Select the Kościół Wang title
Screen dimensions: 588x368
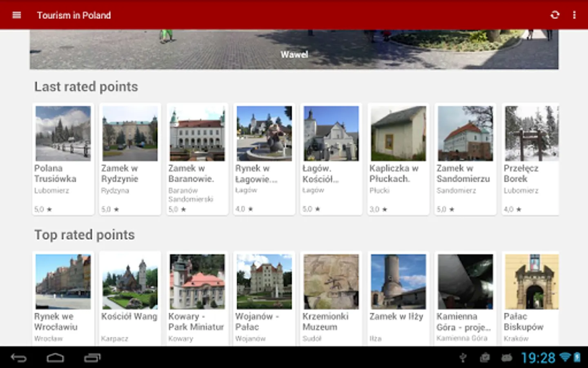click(x=129, y=316)
